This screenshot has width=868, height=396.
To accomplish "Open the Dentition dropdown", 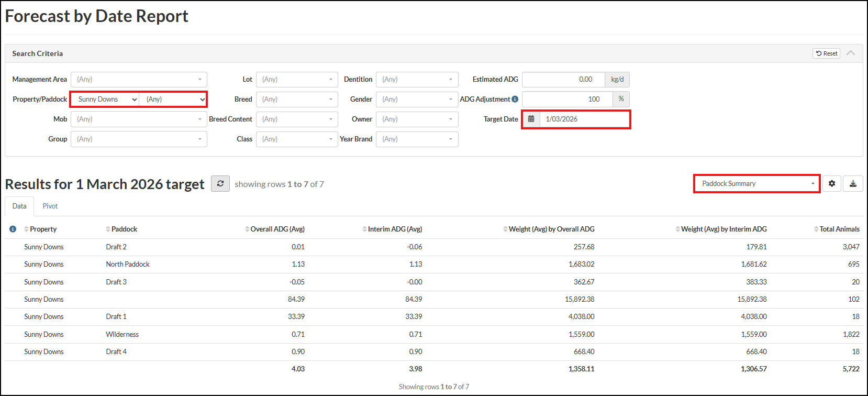I will (417, 80).
